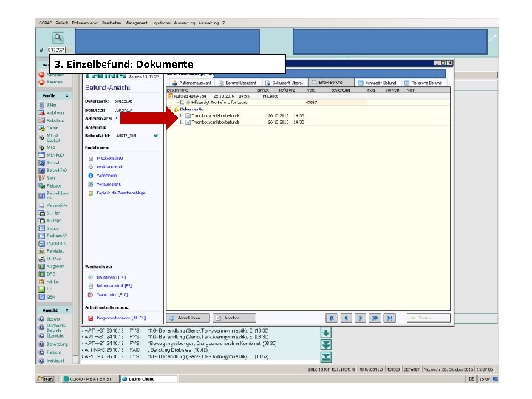This screenshot has height=399, width=532.
Task: Tick checkbox for Hilfsanalyt Textbefund row
Action: point(182,103)
